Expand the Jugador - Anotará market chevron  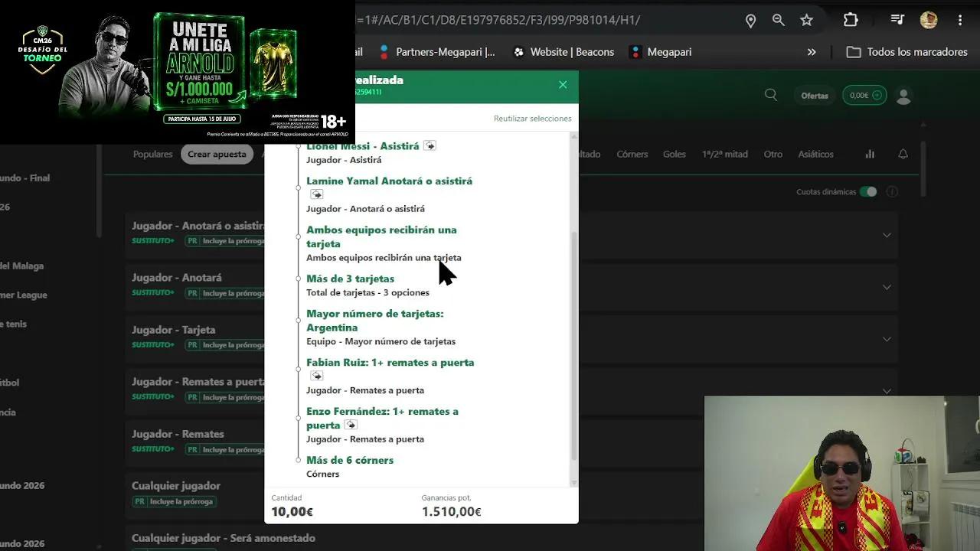click(887, 286)
